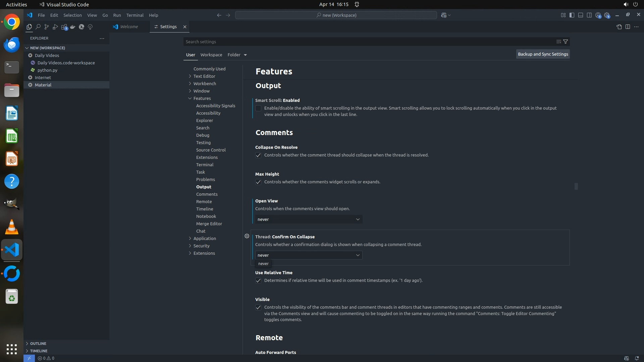
Task: Collapse the Features settings tree node
Action: [x=190, y=98]
